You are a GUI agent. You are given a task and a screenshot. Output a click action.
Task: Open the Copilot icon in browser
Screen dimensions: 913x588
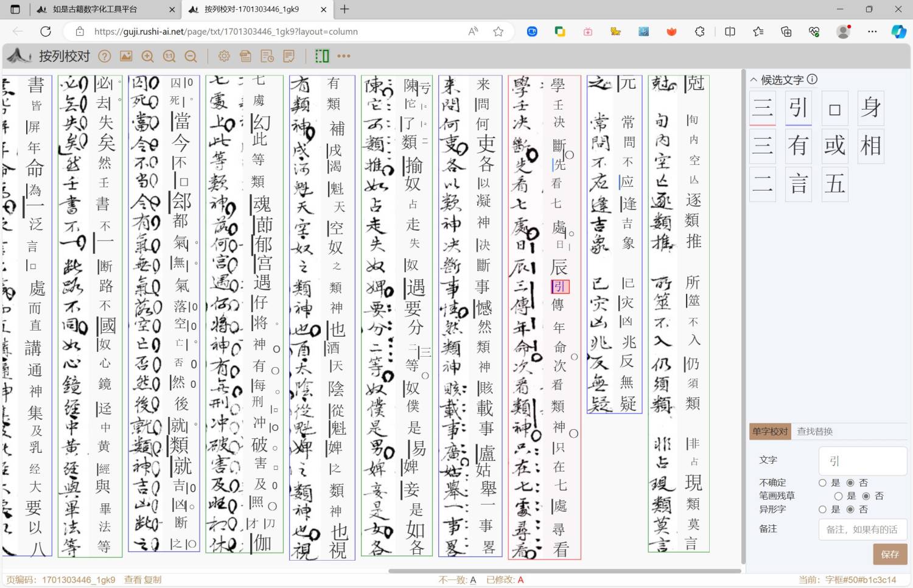tap(899, 32)
